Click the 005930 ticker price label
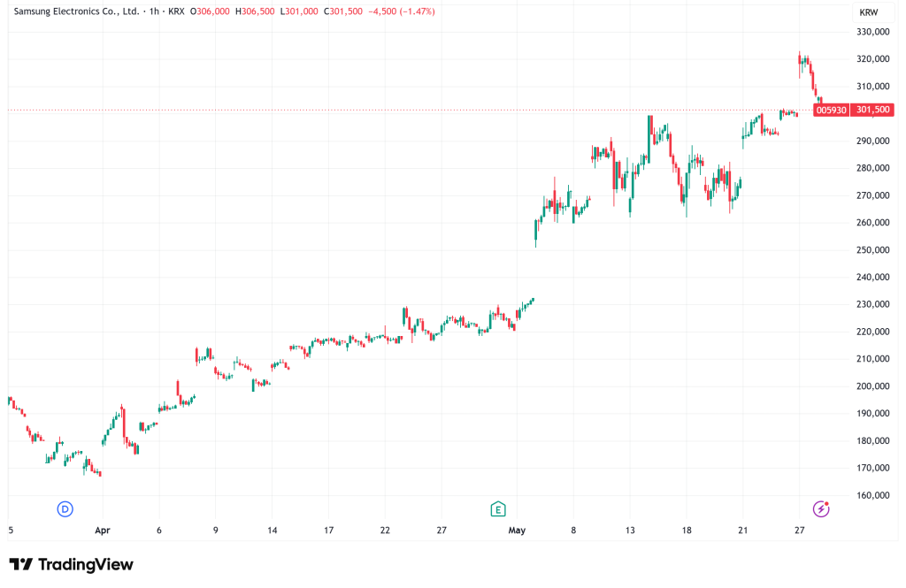 click(831, 110)
